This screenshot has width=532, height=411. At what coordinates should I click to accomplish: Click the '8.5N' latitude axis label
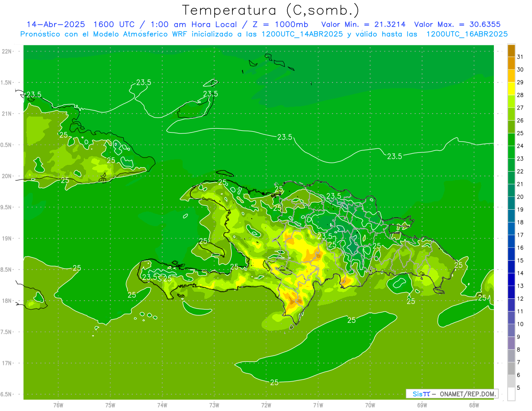(7, 270)
